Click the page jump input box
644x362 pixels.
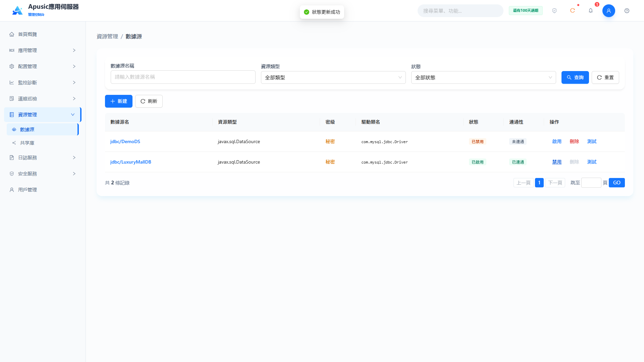[x=591, y=183]
